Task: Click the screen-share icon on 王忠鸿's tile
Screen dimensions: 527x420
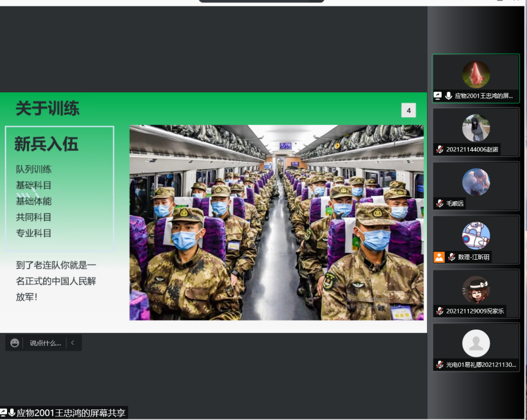Action: click(x=438, y=96)
